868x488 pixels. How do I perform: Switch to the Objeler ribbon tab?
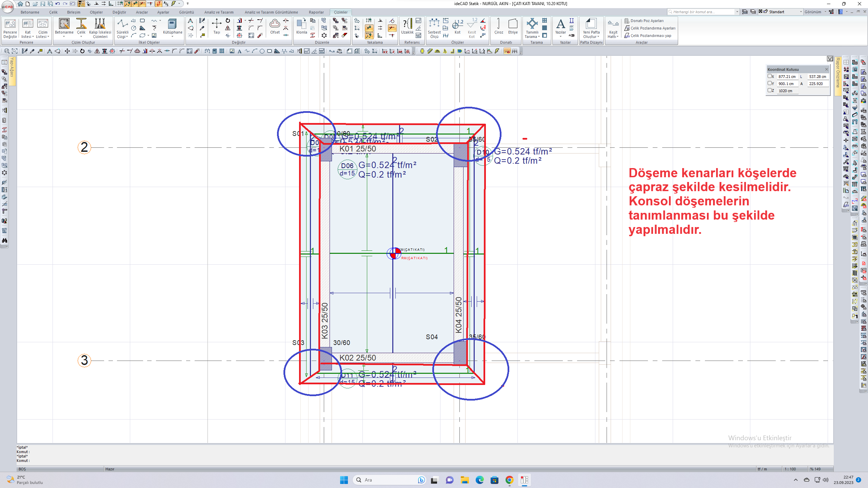pos(96,12)
